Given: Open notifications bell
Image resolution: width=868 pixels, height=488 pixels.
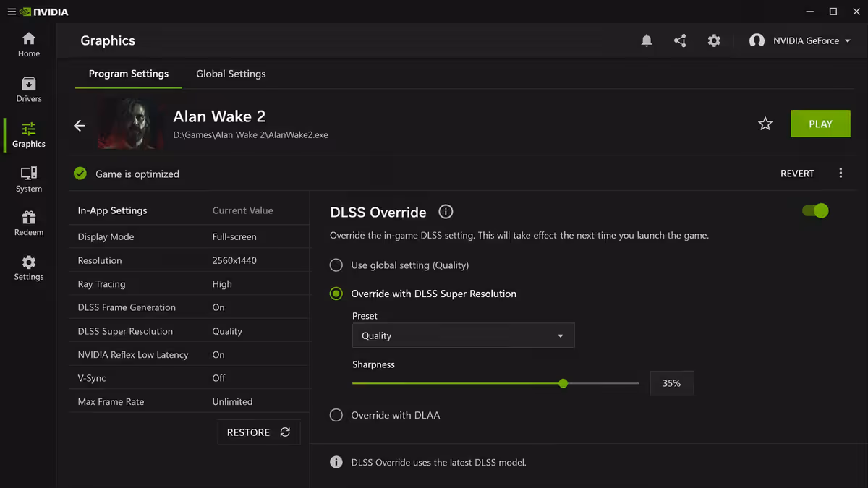Looking at the screenshot, I should [647, 41].
